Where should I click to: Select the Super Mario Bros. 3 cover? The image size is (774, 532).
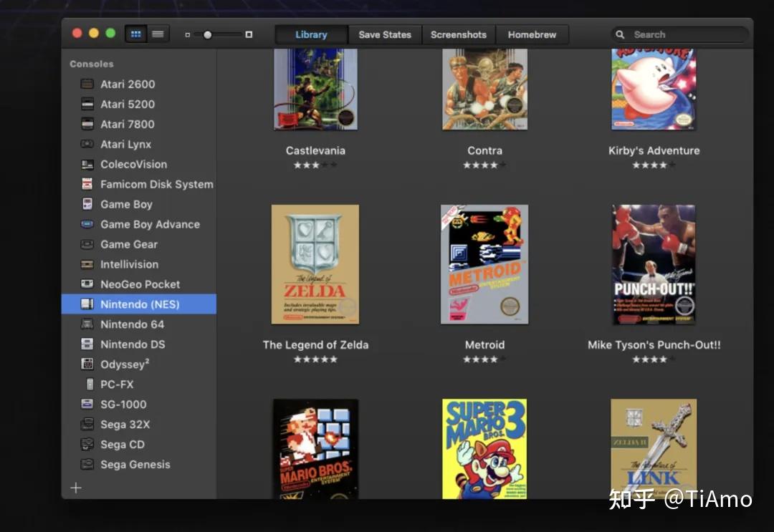pyautogui.click(x=484, y=449)
